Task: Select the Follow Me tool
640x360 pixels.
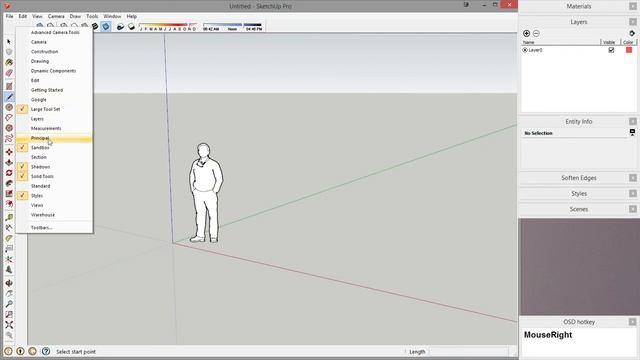Action: 9,183
